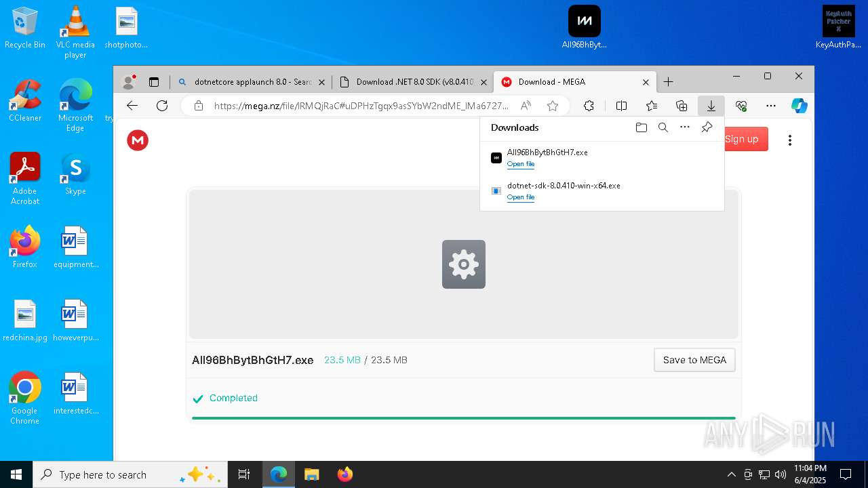Open a new browser tab
868x488 pixels.
click(x=669, y=82)
